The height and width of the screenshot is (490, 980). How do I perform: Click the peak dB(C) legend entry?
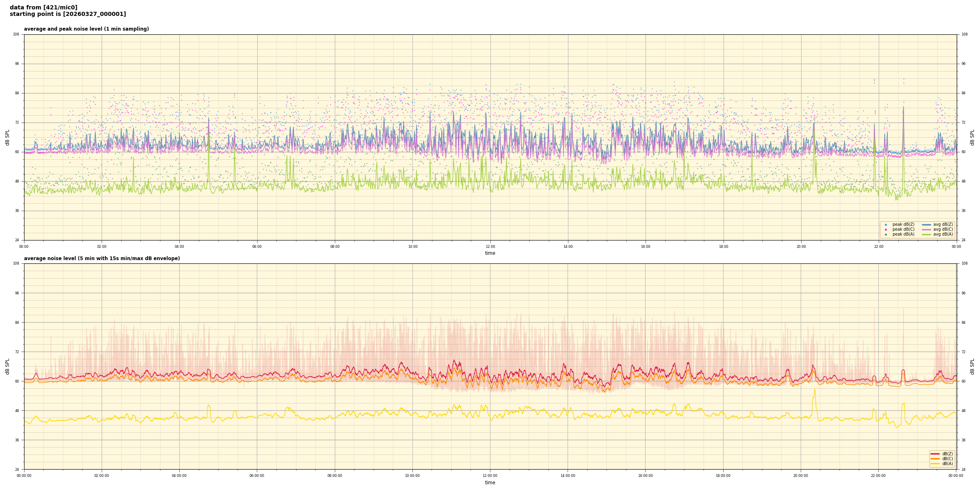903,229
